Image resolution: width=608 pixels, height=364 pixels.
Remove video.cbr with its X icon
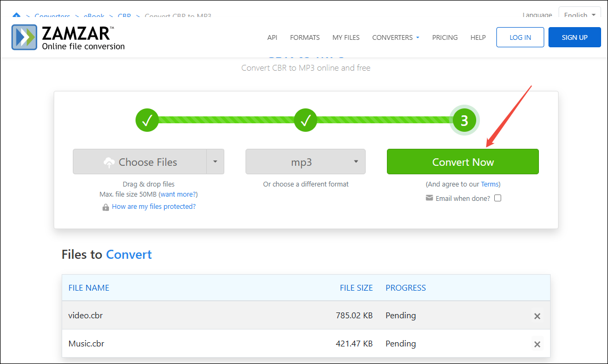(537, 316)
